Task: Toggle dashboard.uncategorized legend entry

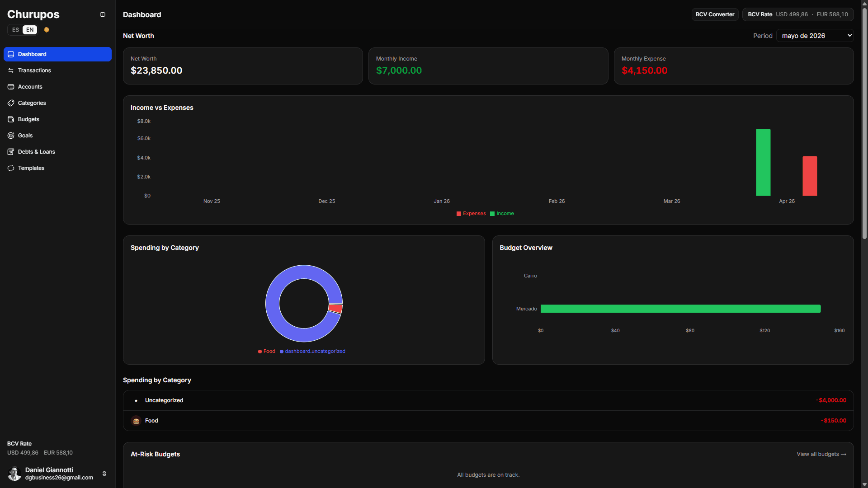Action: point(312,352)
